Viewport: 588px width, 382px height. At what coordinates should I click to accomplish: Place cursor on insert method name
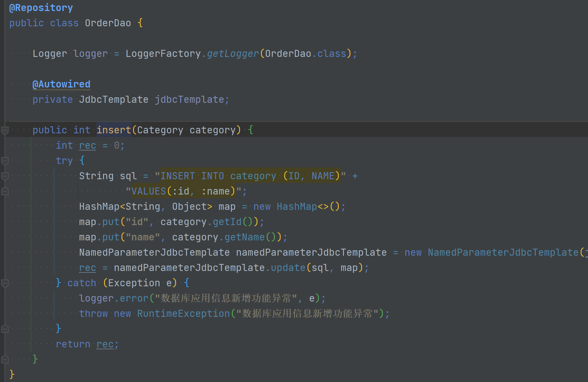114,130
